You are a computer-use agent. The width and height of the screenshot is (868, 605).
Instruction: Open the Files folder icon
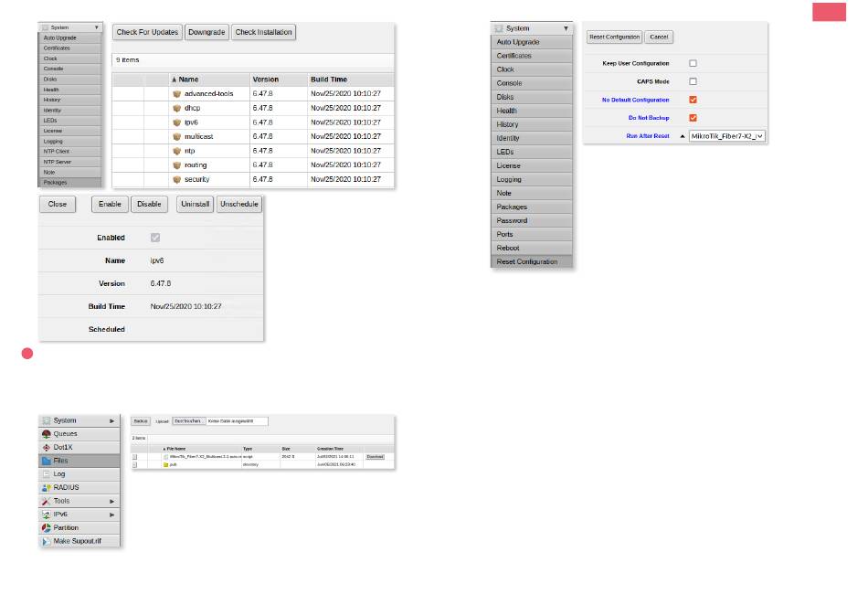point(46,461)
